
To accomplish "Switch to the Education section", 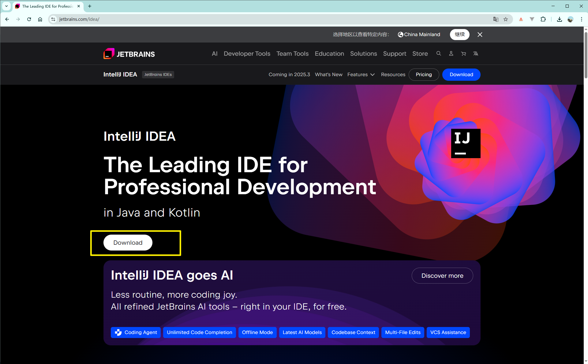I will (329, 53).
